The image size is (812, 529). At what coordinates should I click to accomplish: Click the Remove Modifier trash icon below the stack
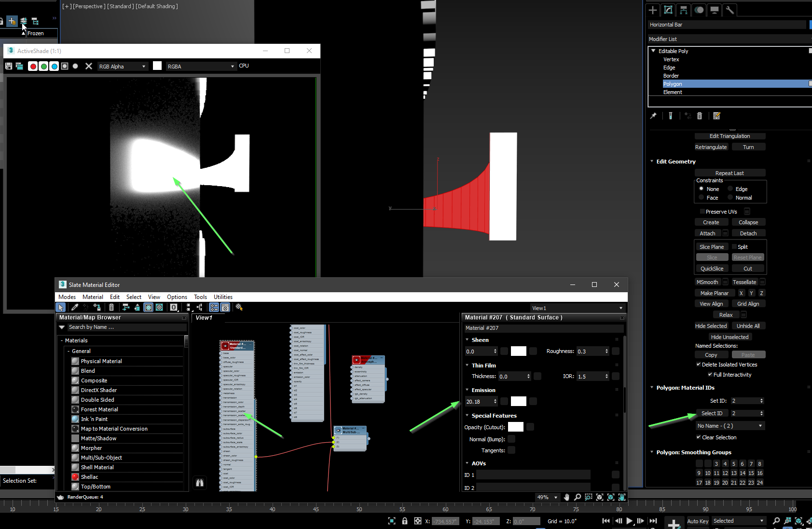(700, 116)
